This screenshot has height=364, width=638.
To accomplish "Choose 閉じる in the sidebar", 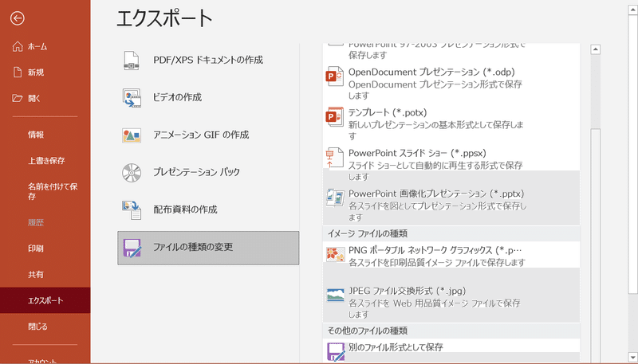I will coord(45,327).
